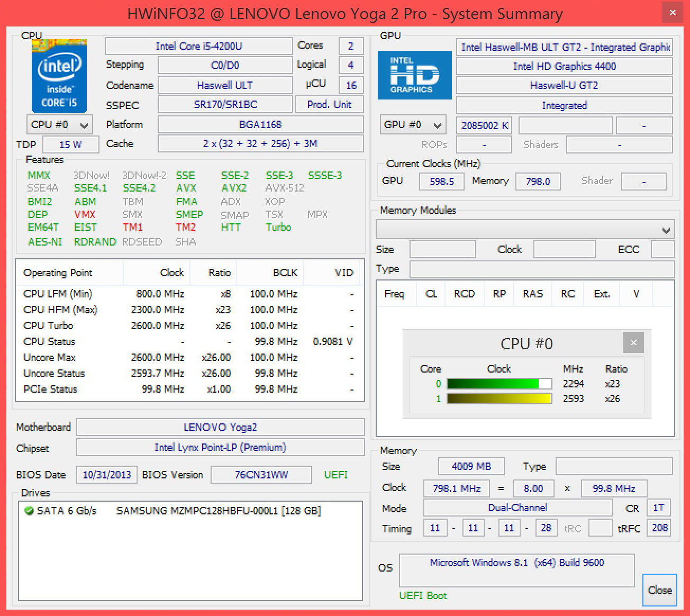This screenshot has height=616, width=690.
Task: Click the Core 1 yellow clock bar
Action: pos(499,398)
